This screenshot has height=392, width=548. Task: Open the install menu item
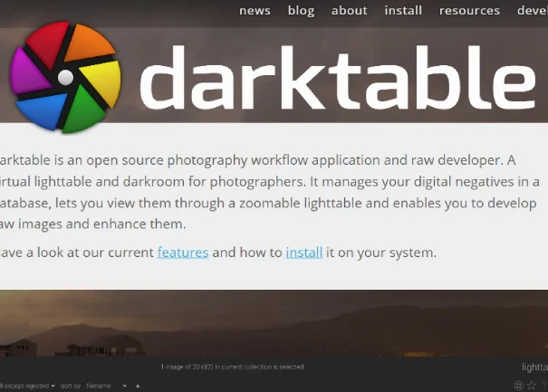pyautogui.click(x=403, y=11)
